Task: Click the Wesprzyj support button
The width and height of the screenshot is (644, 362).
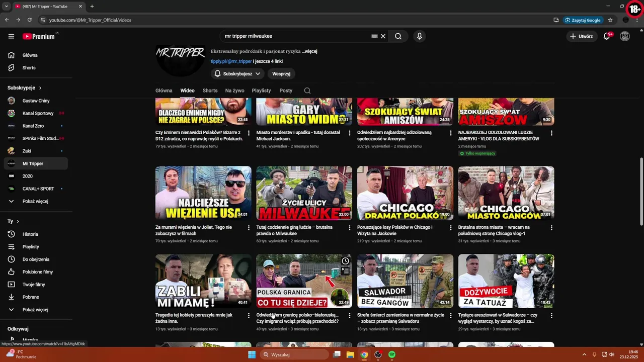Action: coord(281,74)
